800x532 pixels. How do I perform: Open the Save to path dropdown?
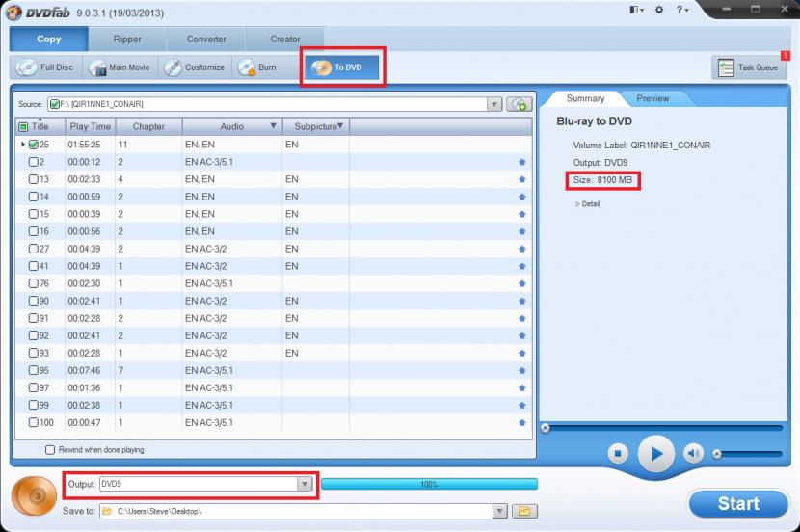tap(500, 511)
